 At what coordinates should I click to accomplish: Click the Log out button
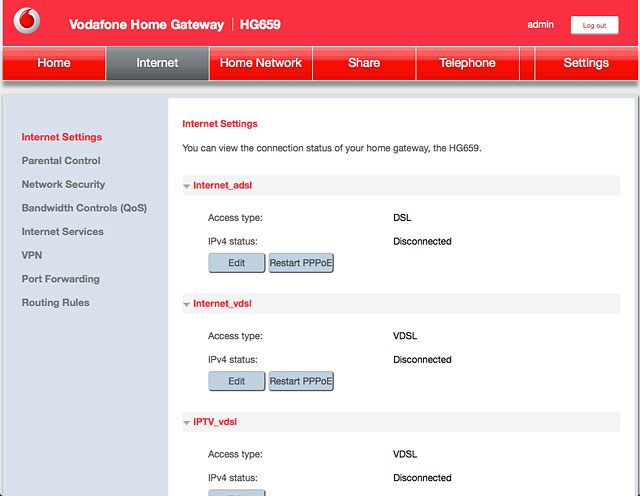coord(594,25)
